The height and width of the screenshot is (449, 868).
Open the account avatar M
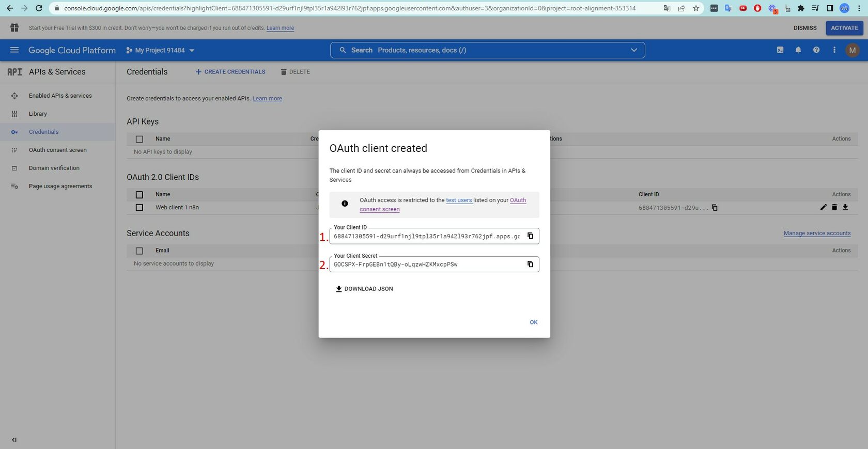tap(853, 50)
